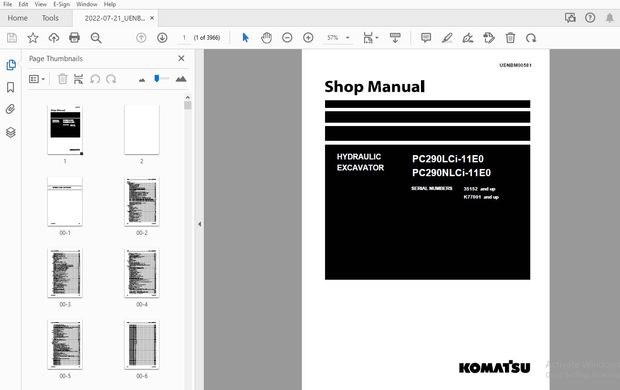Add a sticky note comment
The height and width of the screenshot is (390, 620).
point(426,38)
